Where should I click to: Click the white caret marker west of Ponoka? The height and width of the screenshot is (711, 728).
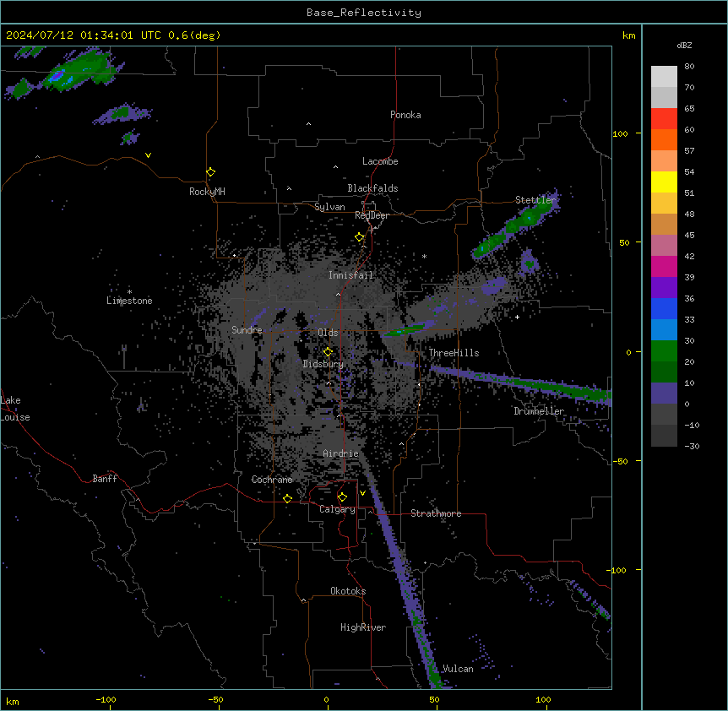pos(309,124)
